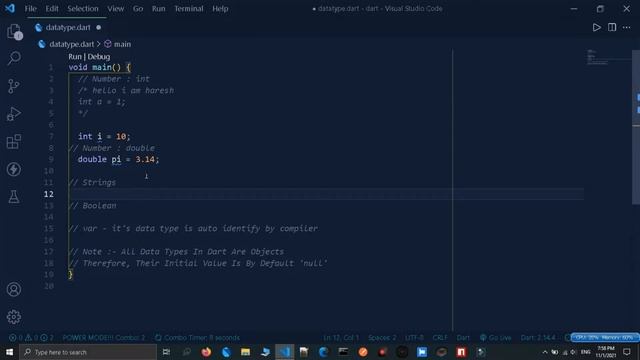Open the Go menu
The height and width of the screenshot is (360, 640).
pyautogui.click(x=138, y=9)
